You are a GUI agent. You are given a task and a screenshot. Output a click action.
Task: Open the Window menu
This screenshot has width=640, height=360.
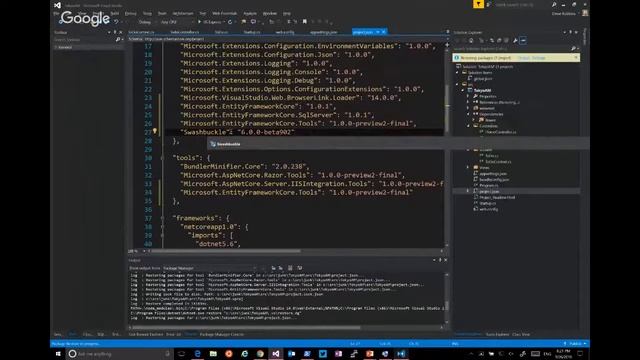[269, 13]
